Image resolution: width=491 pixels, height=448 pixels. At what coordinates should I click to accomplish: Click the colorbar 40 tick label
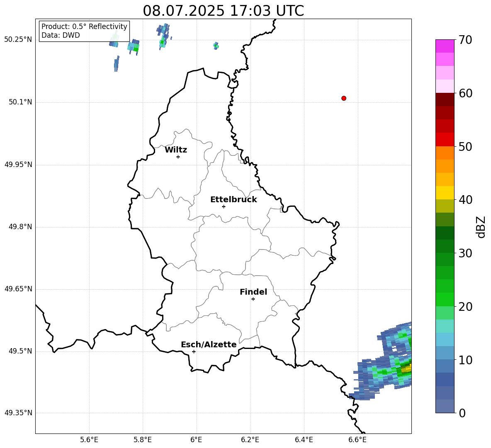(x=465, y=200)
